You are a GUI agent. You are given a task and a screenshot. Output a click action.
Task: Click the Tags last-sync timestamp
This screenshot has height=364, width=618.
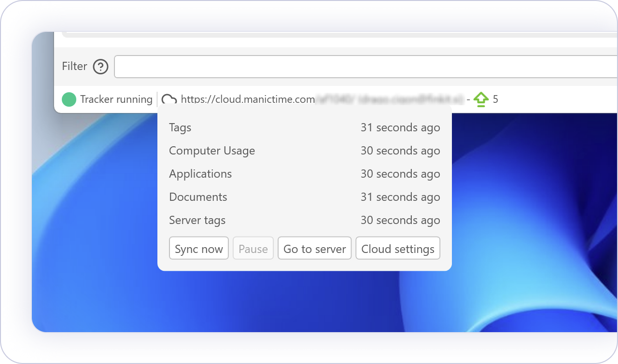(400, 127)
